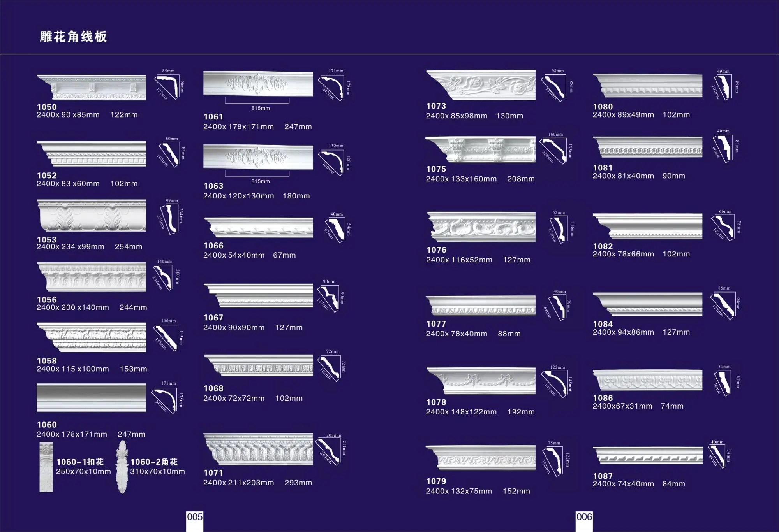Select the 1086 carved molding image
779x532 pixels.
[647, 380]
